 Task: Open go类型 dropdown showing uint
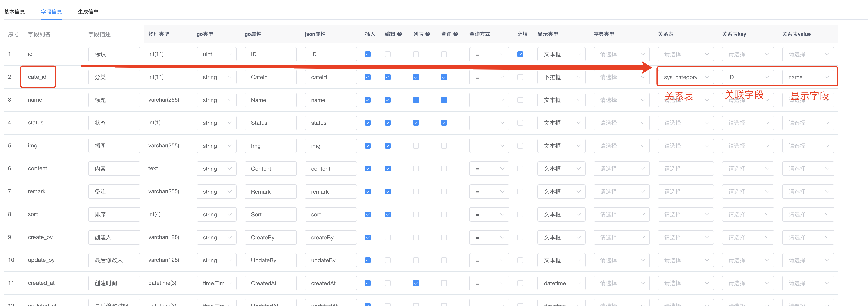tap(216, 54)
